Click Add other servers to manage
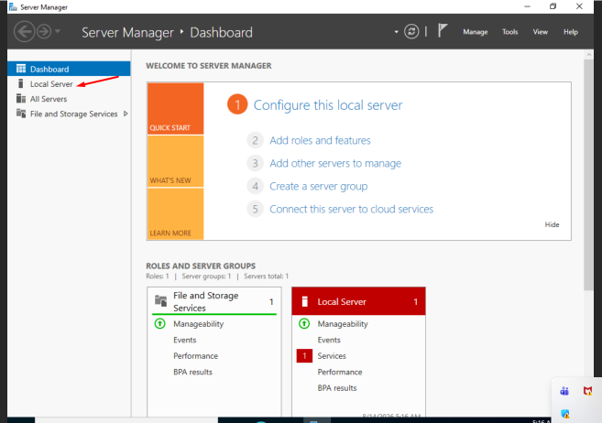The height and width of the screenshot is (423, 602). pyautogui.click(x=335, y=164)
